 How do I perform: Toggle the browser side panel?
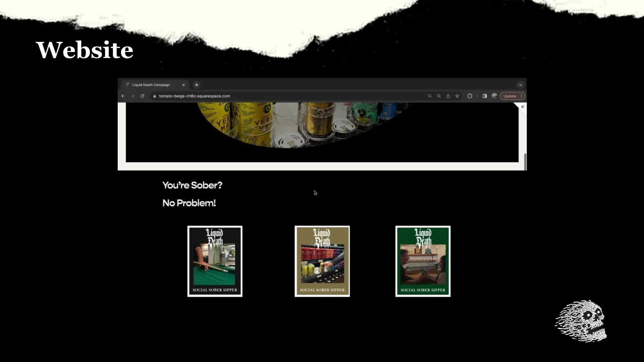485,96
